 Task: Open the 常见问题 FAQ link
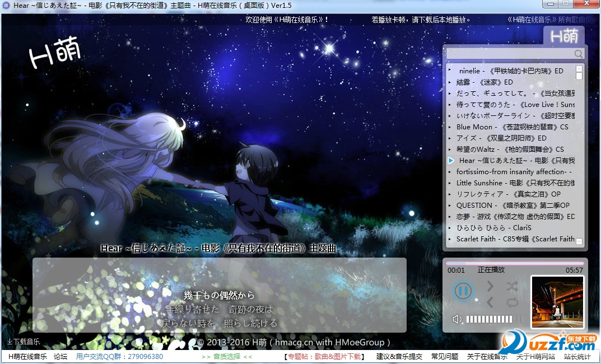click(445, 357)
